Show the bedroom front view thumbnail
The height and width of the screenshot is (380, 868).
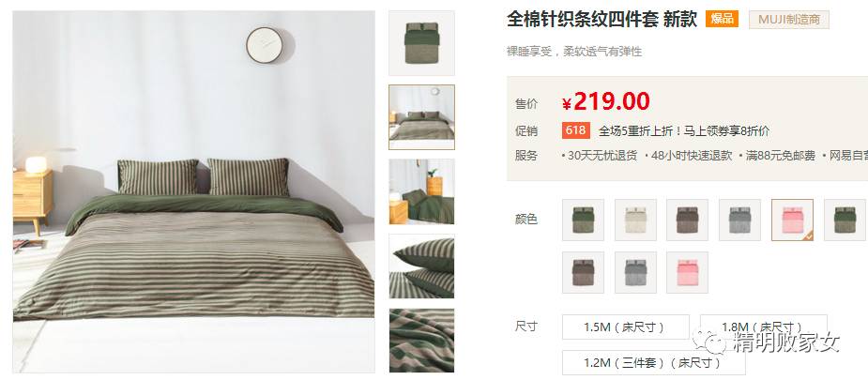tap(421, 117)
